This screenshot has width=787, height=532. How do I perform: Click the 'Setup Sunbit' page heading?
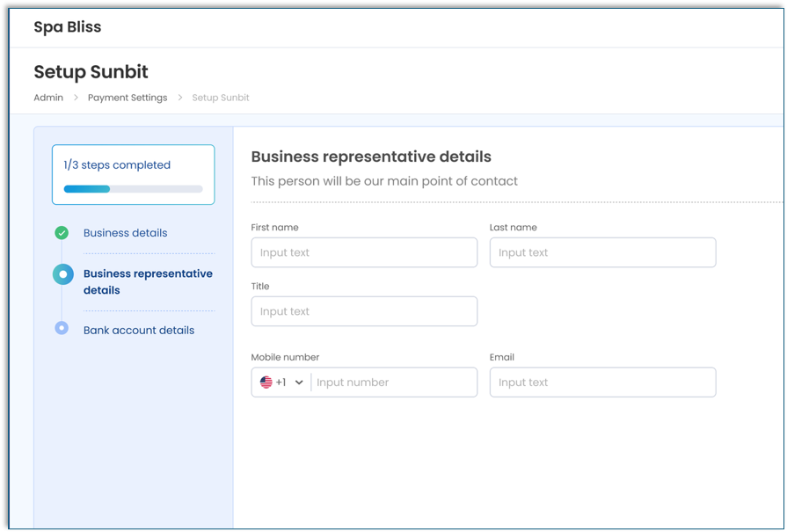tap(91, 72)
